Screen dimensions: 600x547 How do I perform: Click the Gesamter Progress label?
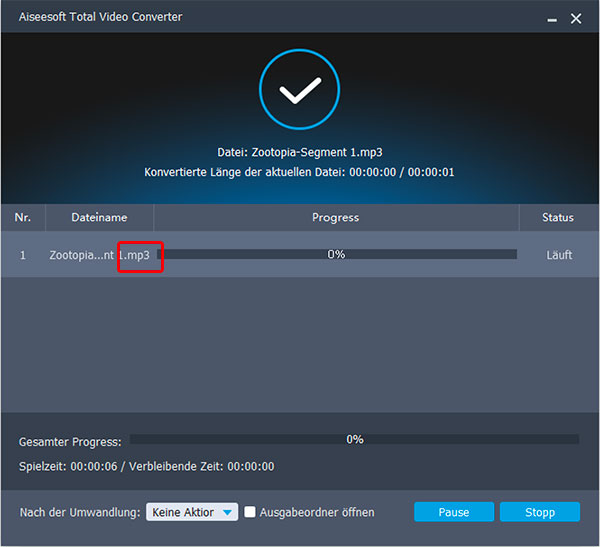pyautogui.click(x=70, y=442)
